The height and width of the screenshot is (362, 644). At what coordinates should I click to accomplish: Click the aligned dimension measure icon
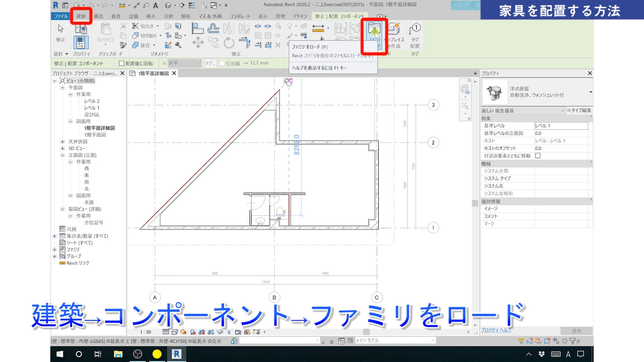pos(318,28)
